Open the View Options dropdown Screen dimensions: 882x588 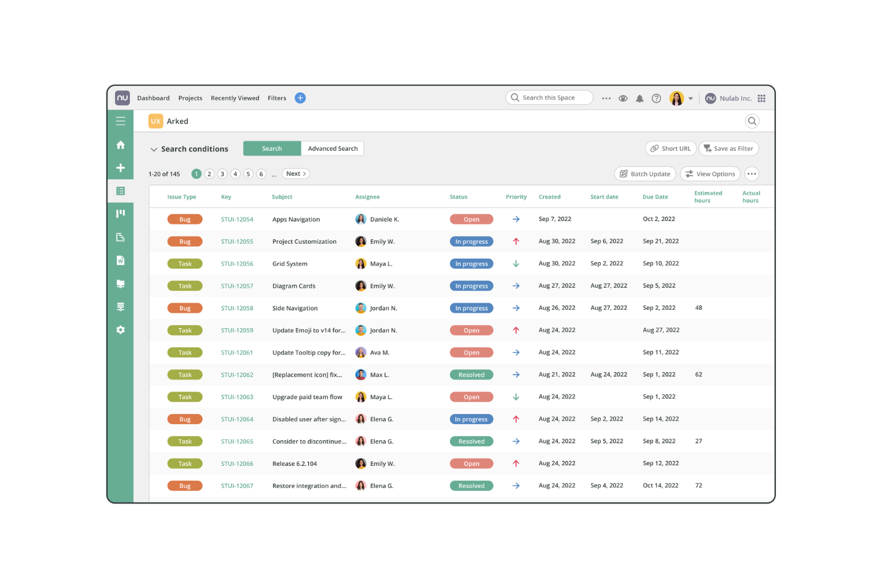tap(710, 173)
